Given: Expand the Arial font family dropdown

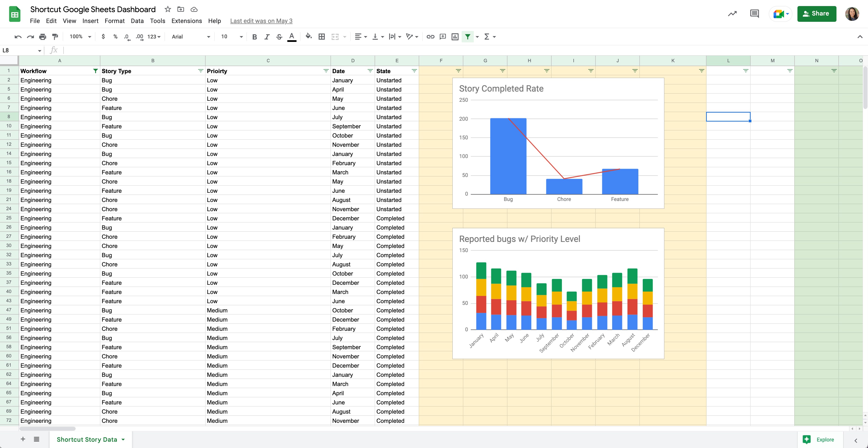Looking at the screenshot, I should coord(191,37).
